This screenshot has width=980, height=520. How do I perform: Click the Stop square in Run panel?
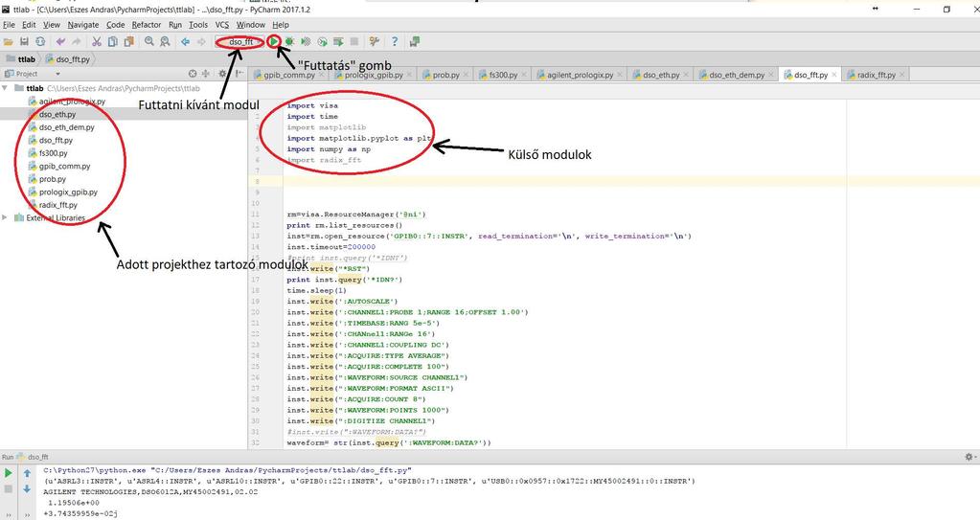8,489
